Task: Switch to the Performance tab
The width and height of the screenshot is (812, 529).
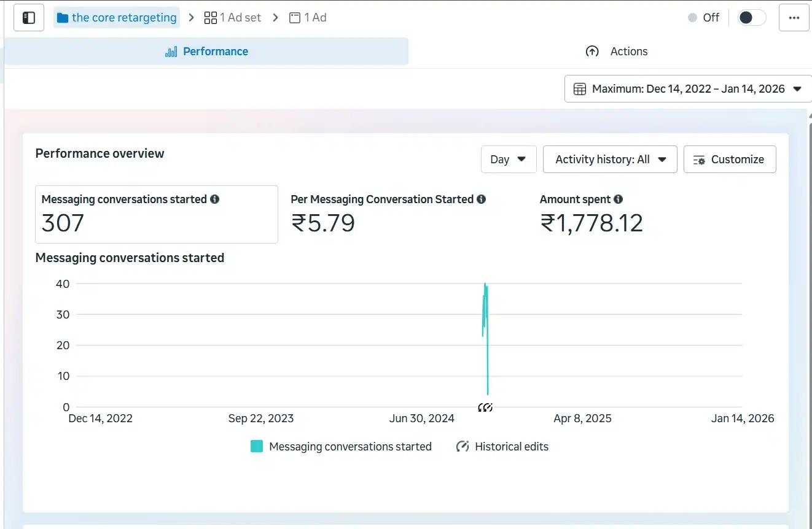Action: [206, 52]
